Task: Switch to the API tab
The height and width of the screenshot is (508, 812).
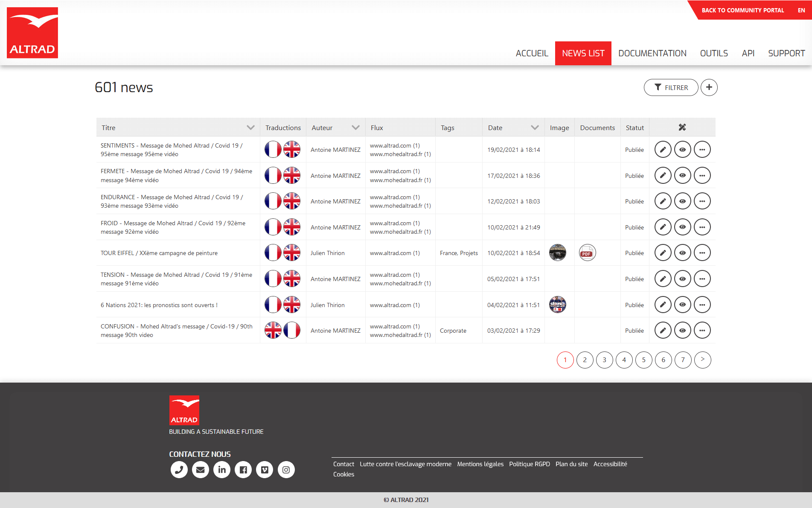Action: (x=748, y=53)
